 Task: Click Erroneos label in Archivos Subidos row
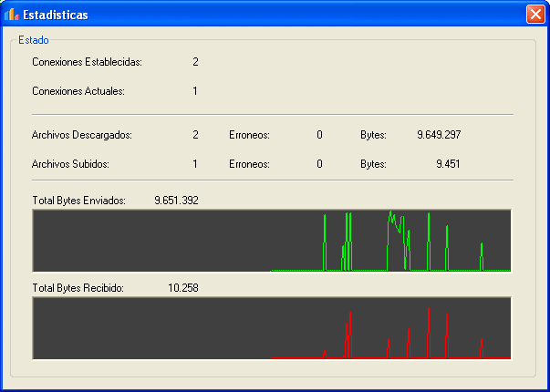pos(249,164)
